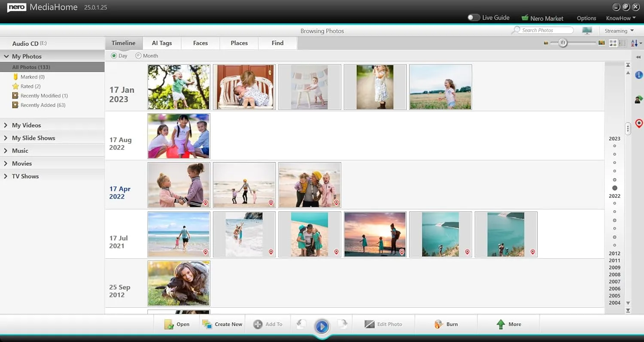Screen dimensions: 644x342
Task: Click the Burn disc icon
Action: tap(438, 324)
